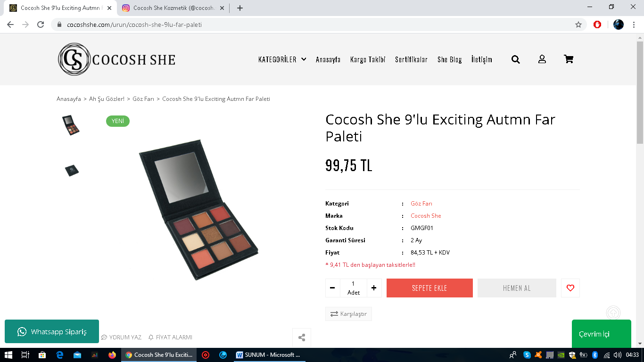Open the Windows Start menu
Image resolution: width=644 pixels, height=362 pixels.
tap(8, 355)
